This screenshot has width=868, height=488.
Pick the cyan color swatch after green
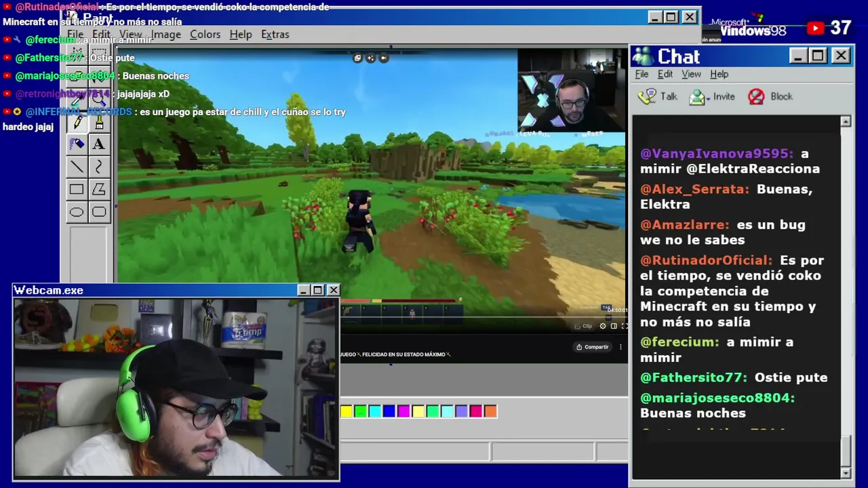pyautogui.click(x=375, y=411)
